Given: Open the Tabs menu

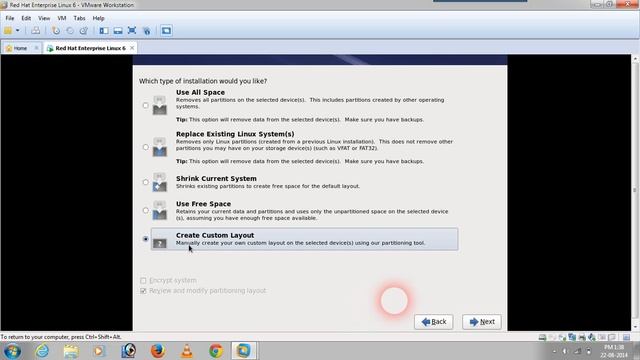Looking at the screenshot, I should [79, 18].
